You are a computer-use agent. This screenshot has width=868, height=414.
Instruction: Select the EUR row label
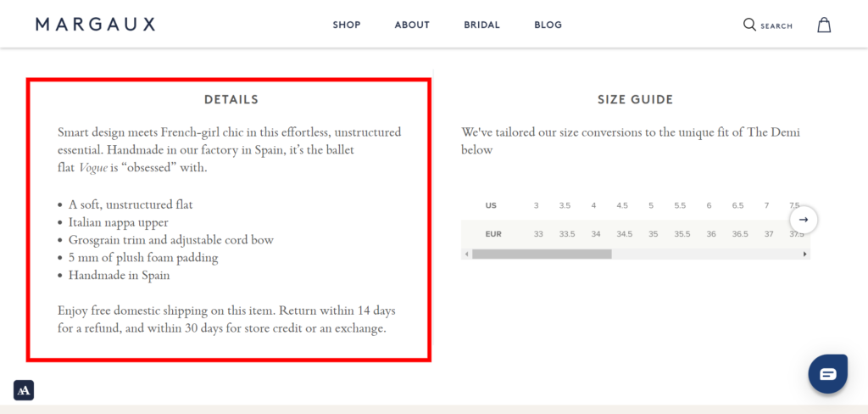coord(493,234)
